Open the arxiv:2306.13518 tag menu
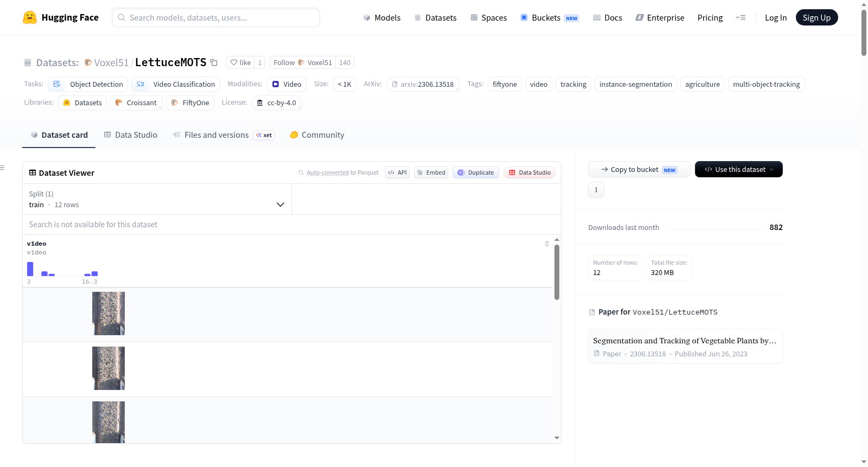 point(423,84)
